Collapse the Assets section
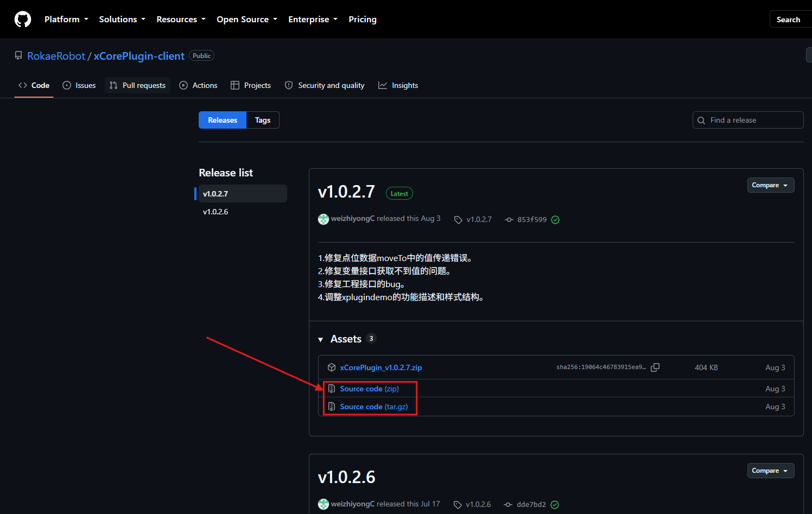The width and height of the screenshot is (812, 514). click(x=321, y=339)
